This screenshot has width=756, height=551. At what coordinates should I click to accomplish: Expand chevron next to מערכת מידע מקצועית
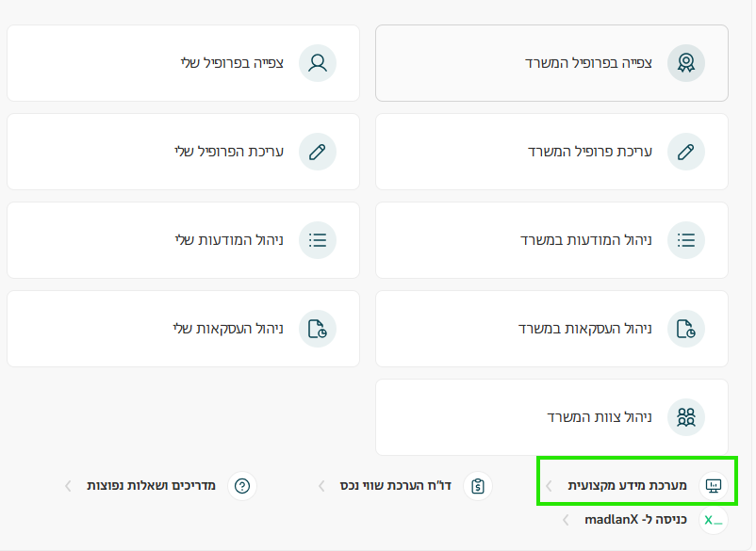pos(550,486)
